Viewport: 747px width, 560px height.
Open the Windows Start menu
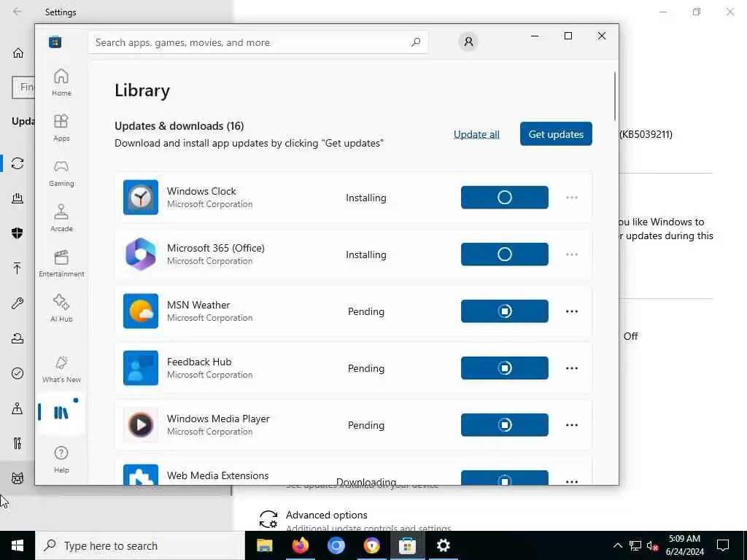click(x=18, y=545)
